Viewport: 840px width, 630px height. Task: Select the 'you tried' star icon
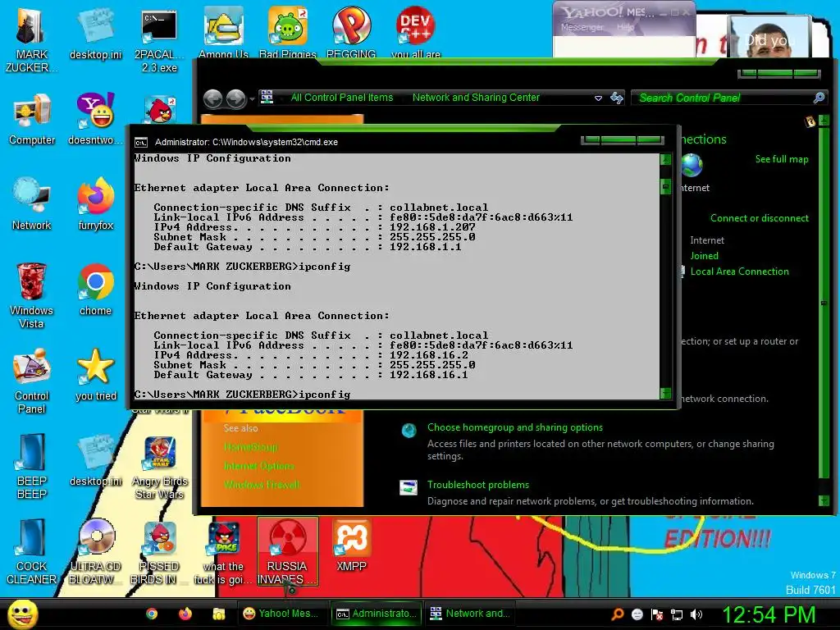point(95,374)
